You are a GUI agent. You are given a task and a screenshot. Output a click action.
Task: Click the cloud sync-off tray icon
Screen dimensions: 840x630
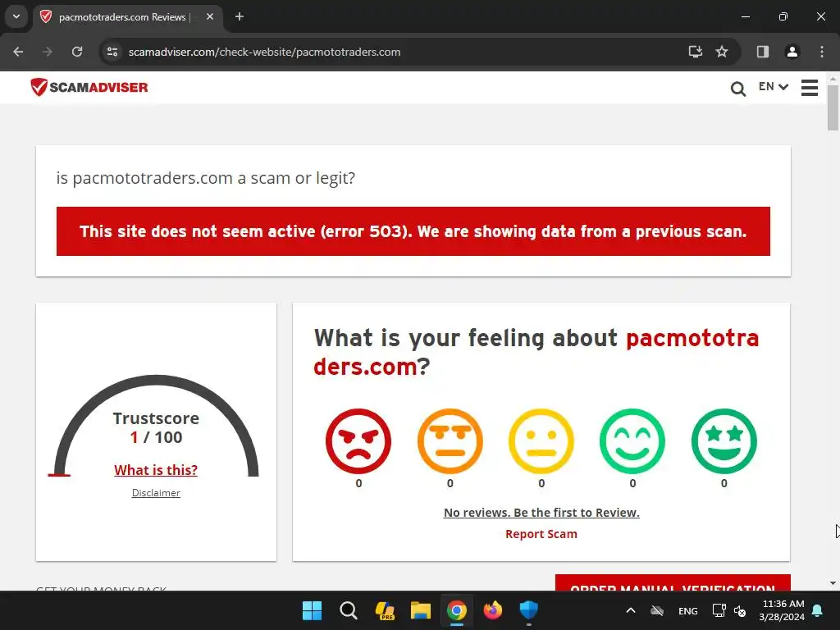[x=657, y=610]
